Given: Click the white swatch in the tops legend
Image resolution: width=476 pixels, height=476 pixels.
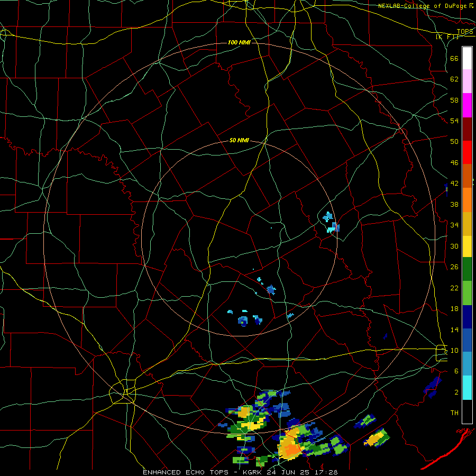Looking at the screenshot, I should tap(467, 58).
